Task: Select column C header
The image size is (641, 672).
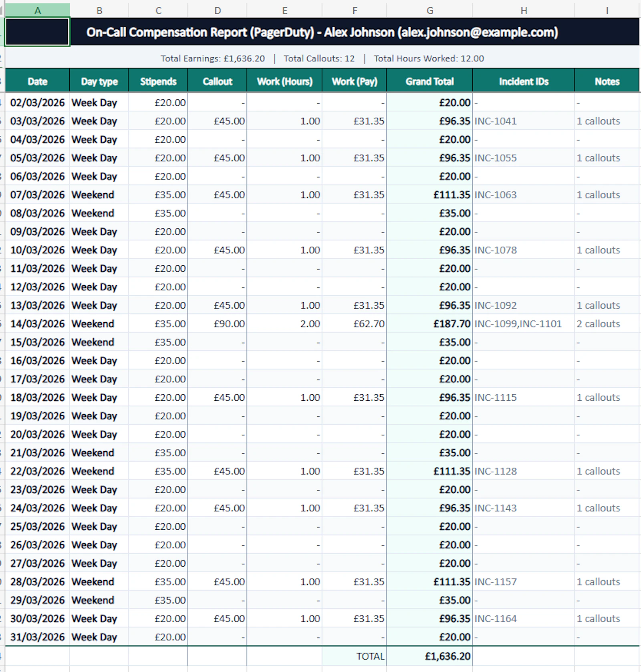Action: [158, 10]
